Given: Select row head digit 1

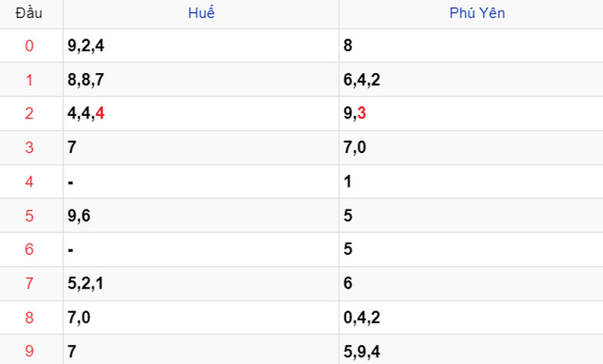Looking at the screenshot, I should pyautogui.click(x=29, y=80).
